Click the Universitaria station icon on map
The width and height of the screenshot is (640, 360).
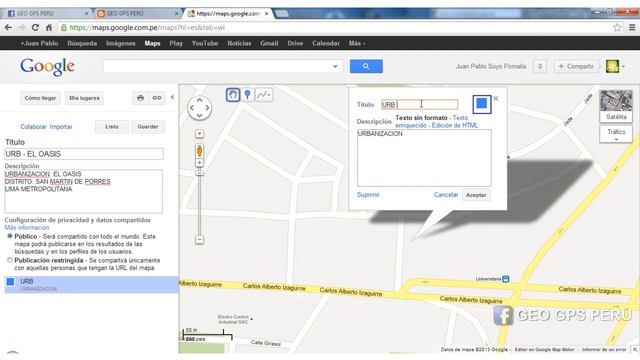pos(506,279)
